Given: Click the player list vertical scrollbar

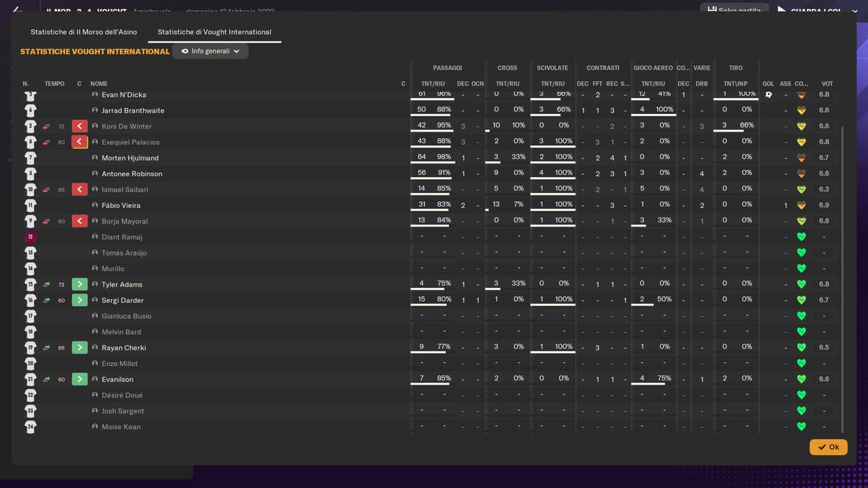Looking at the screenshot, I should click(x=842, y=278).
